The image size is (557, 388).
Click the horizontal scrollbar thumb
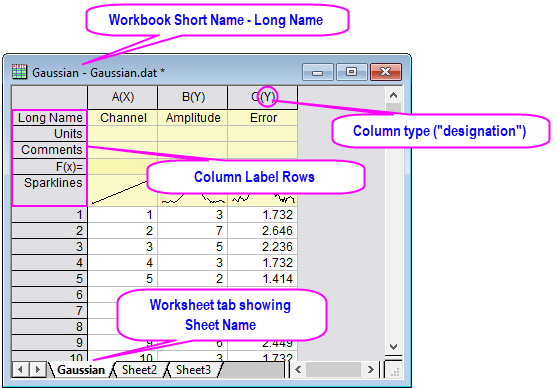pos(333,370)
